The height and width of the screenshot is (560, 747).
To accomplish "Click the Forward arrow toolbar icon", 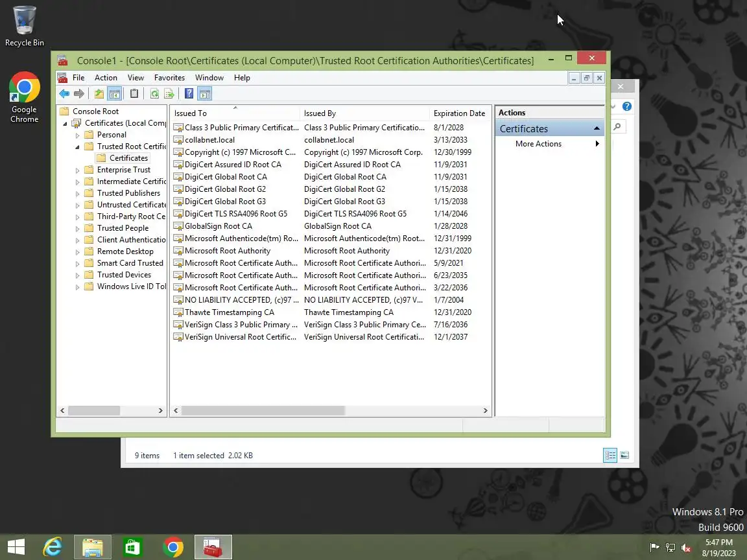I will point(79,94).
